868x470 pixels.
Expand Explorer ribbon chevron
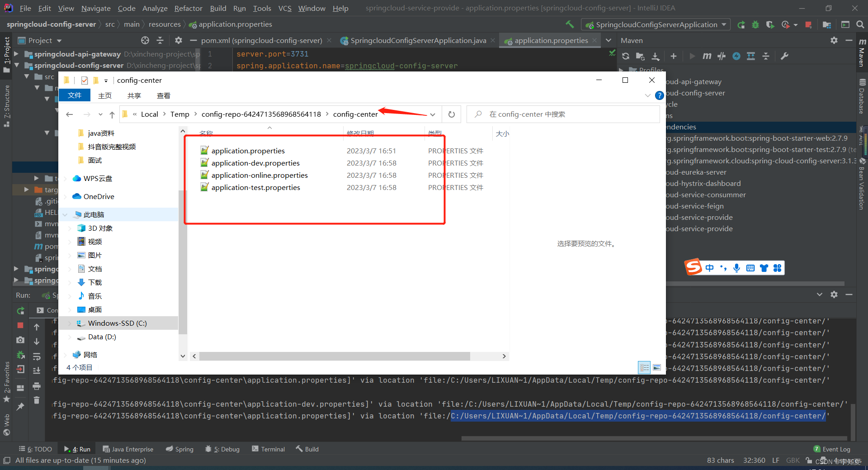point(647,95)
